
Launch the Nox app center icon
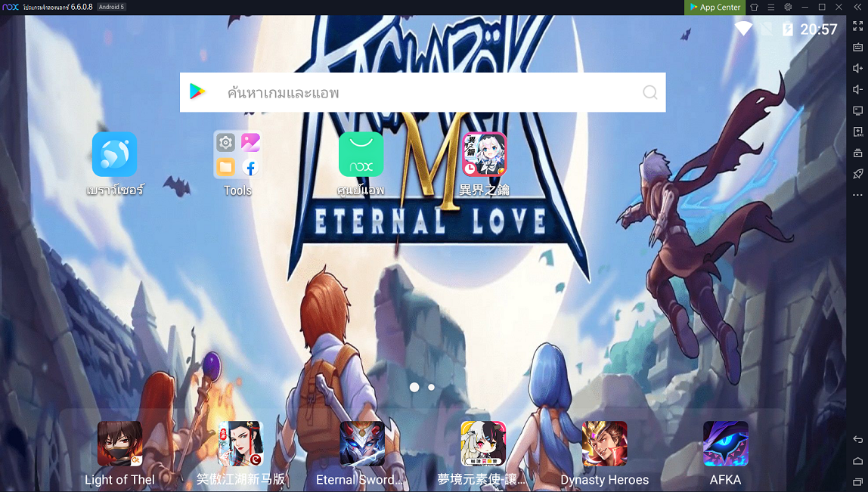361,154
